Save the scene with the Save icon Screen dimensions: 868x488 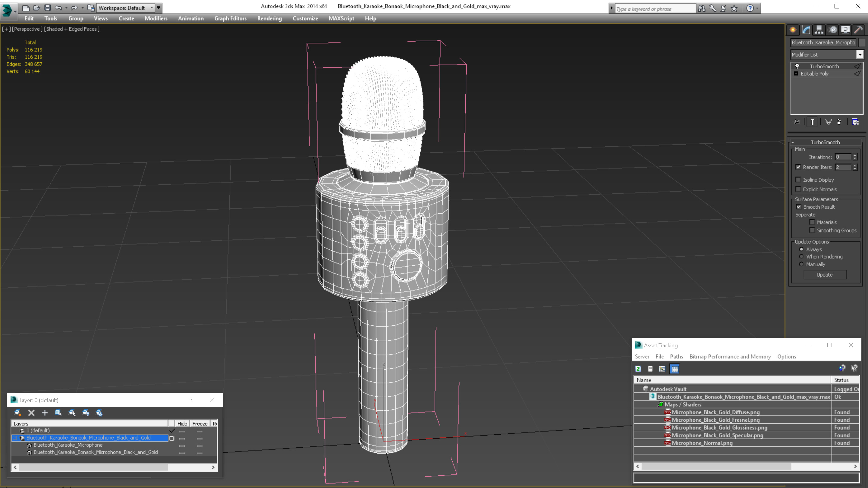[x=47, y=8]
